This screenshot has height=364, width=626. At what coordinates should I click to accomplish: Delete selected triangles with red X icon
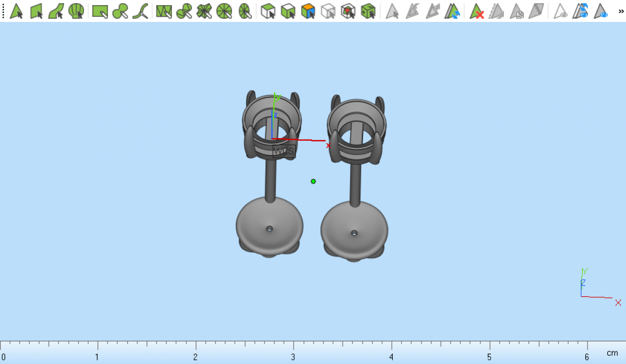[476, 11]
